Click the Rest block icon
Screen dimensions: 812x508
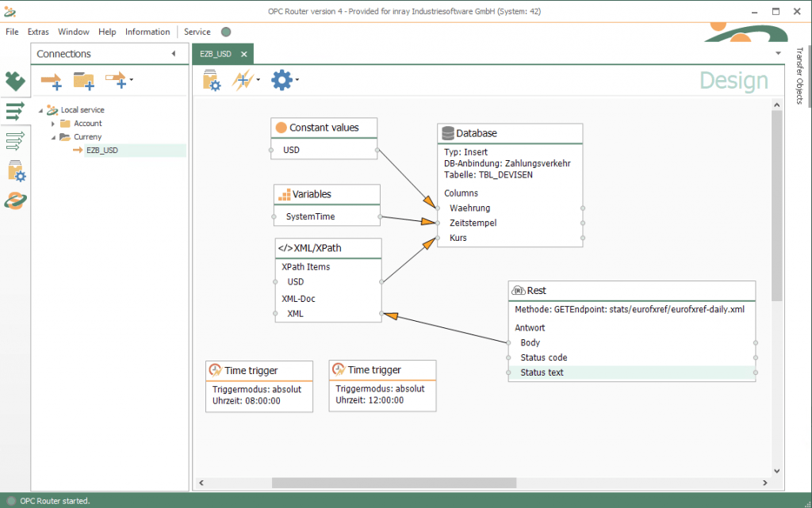pyautogui.click(x=519, y=291)
